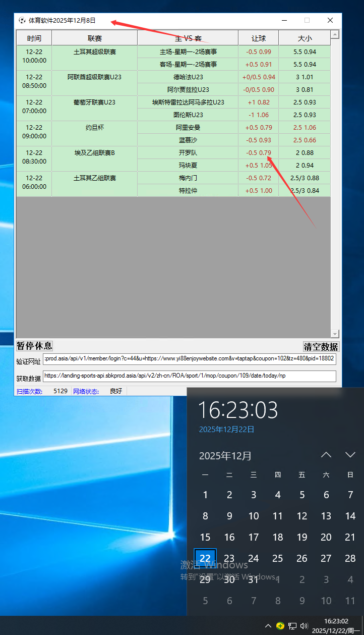
Task: Go to next month in calendar
Action: (x=350, y=455)
